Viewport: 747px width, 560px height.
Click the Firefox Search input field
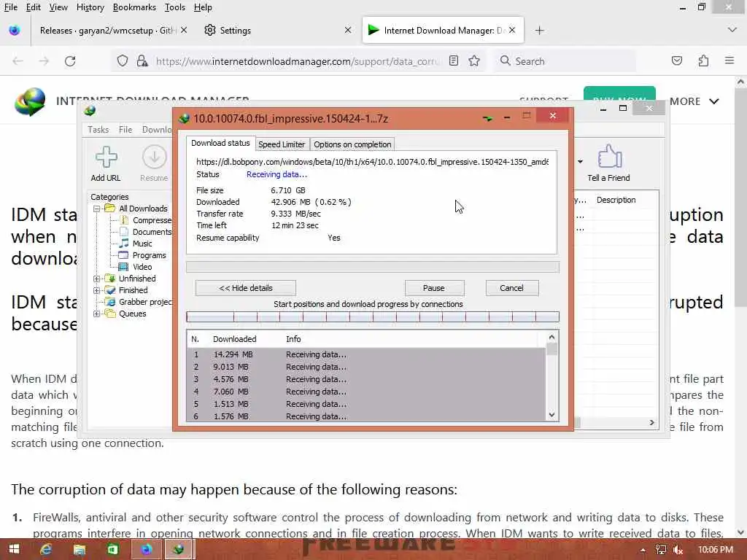point(564,61)
